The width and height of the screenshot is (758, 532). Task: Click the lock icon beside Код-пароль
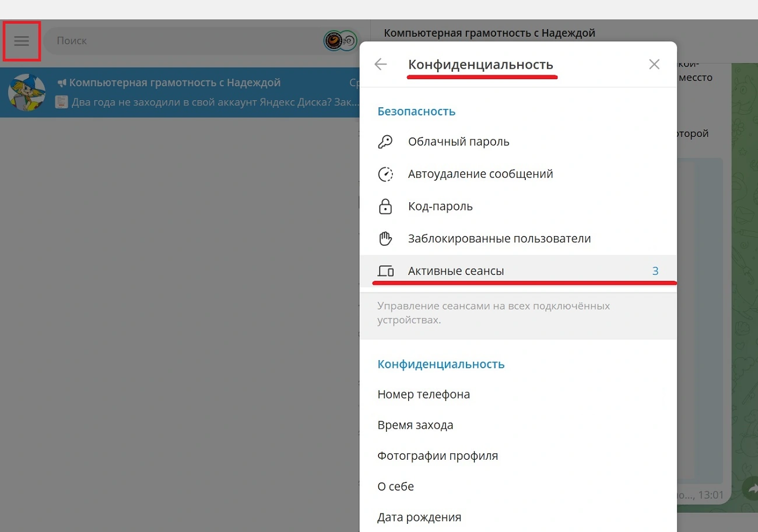tap(385, 206)
